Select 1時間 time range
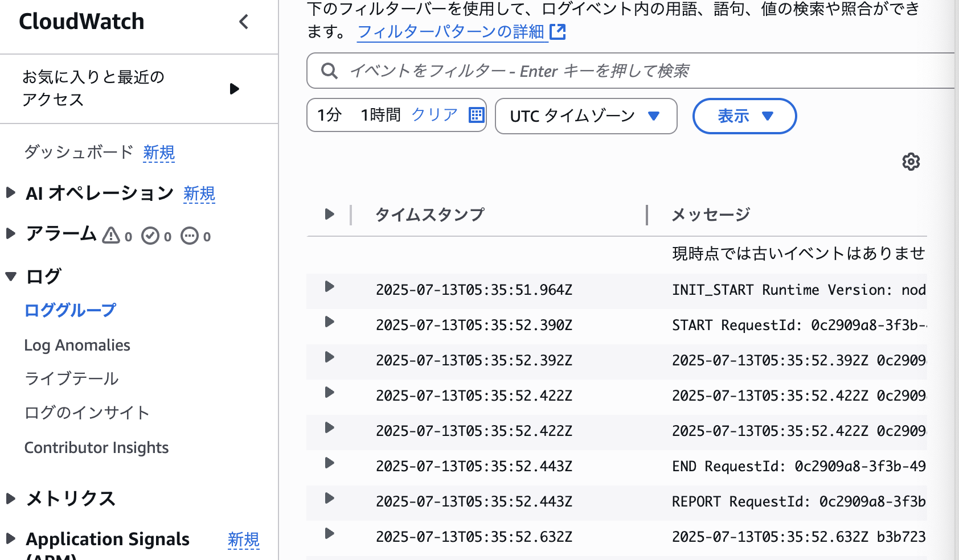This screenshot has height=560, width=959. click(x=380, y=115)
